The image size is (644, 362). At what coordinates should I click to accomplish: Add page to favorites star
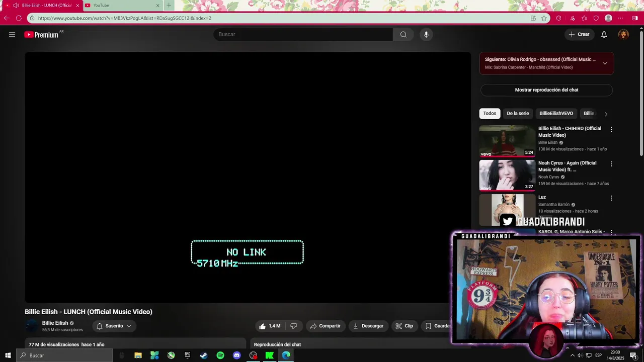point(544,18)
